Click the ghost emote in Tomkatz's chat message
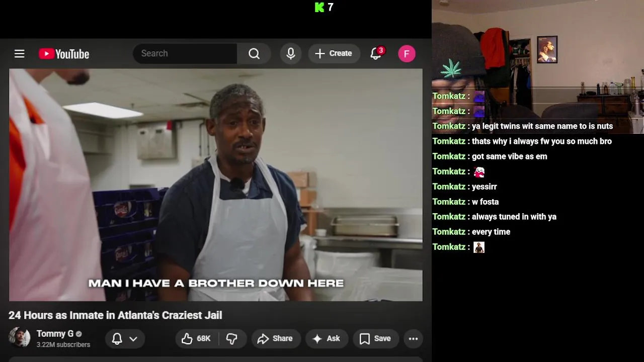This screenshot has height=362, width=644. 479,172
